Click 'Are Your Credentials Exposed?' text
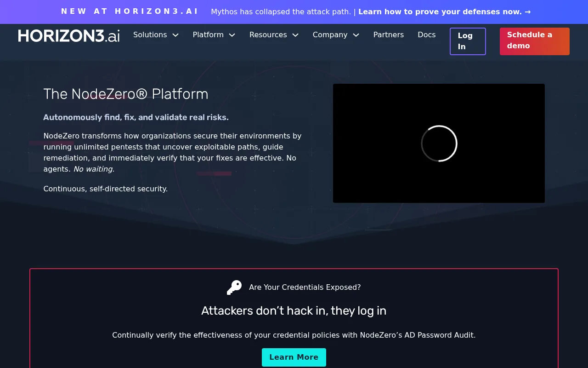Screen dimensions: 588x368 [x=305, y=287]
